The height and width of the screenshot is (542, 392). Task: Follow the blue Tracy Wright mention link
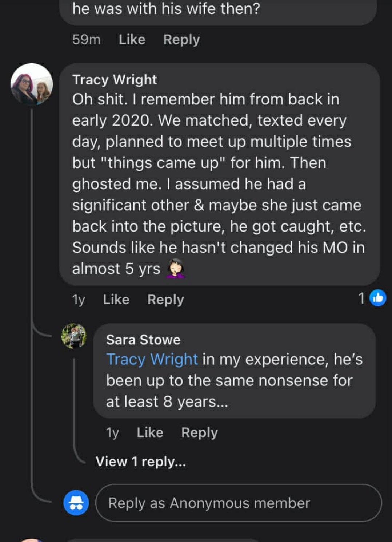pos(152,359)
